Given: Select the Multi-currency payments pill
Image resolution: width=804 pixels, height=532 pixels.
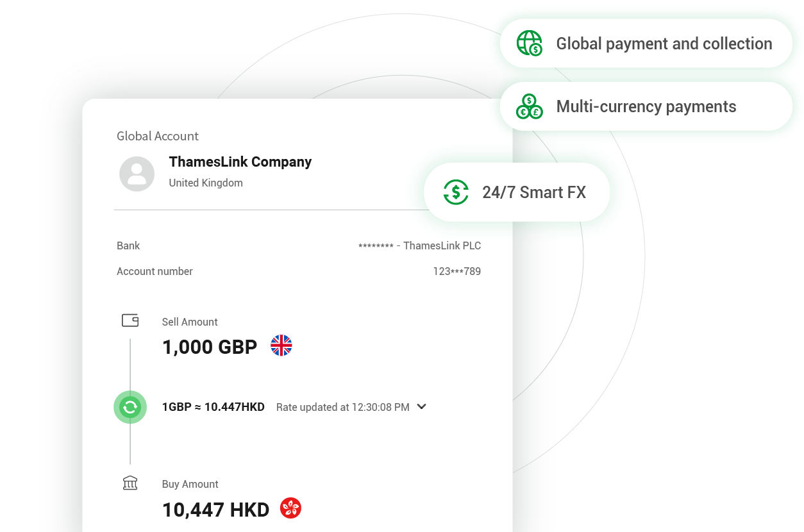Looking at the screenshot, I should tap(646, 106).
